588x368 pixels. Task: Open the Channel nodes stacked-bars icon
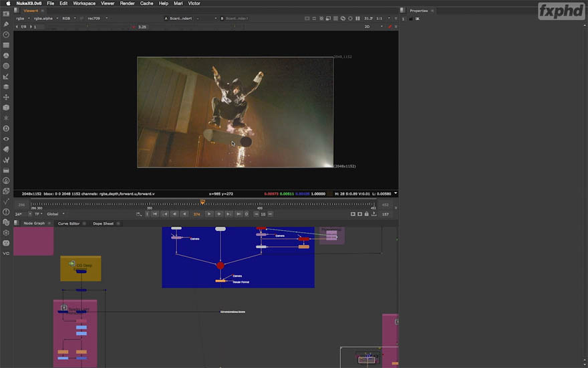(x=6, y=45)
